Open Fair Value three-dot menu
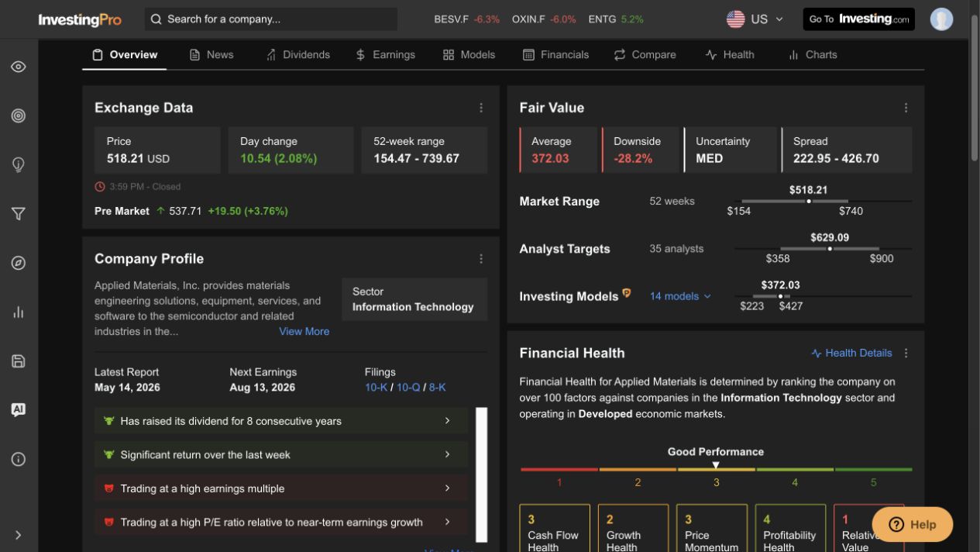 click(906, 108)
